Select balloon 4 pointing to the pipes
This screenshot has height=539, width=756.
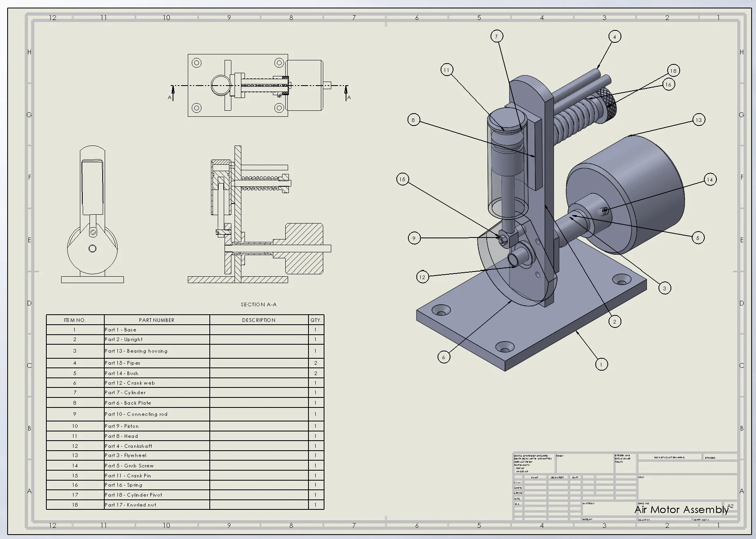615,37
